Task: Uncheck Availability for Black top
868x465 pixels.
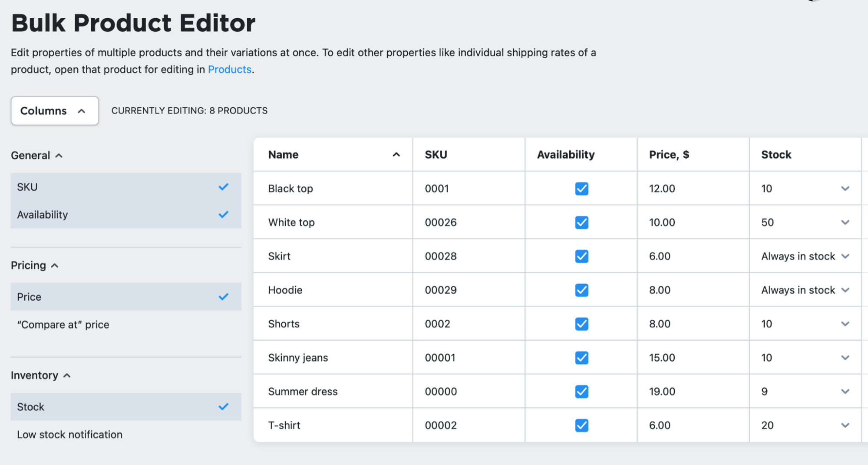Action: [581, 189]
